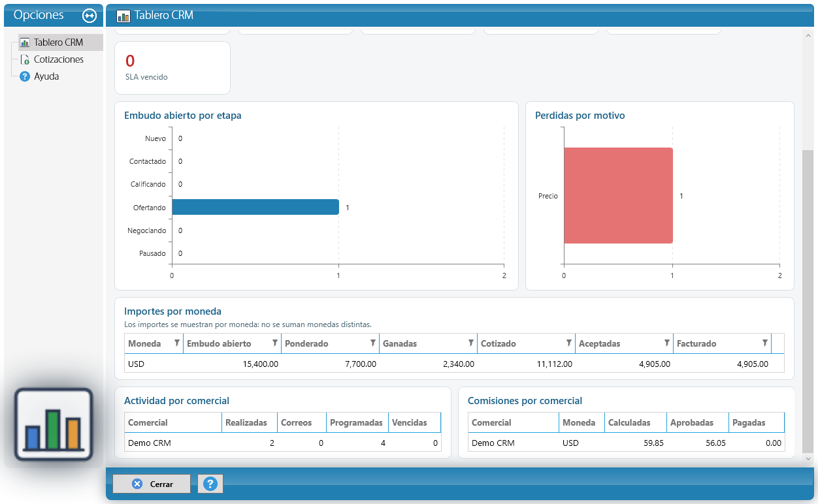
Task: Sort by the Correos column header
Action: (302, 422)
